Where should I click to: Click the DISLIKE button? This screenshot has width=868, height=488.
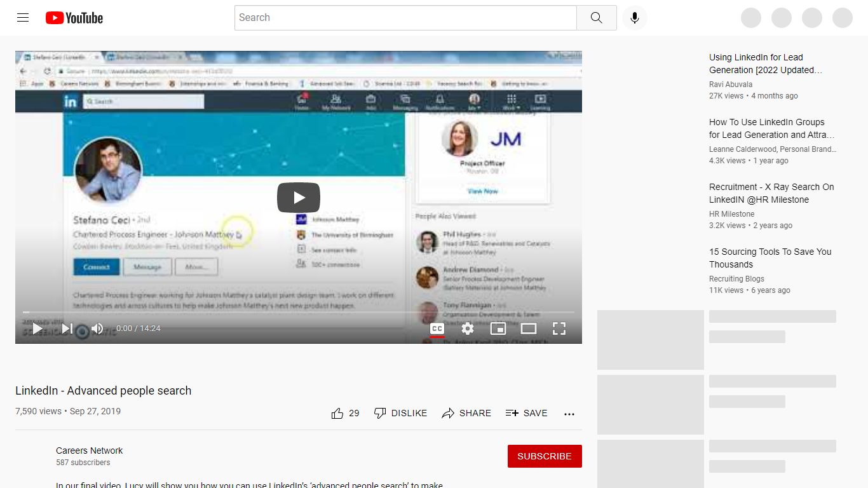click(x=400, y=413)
